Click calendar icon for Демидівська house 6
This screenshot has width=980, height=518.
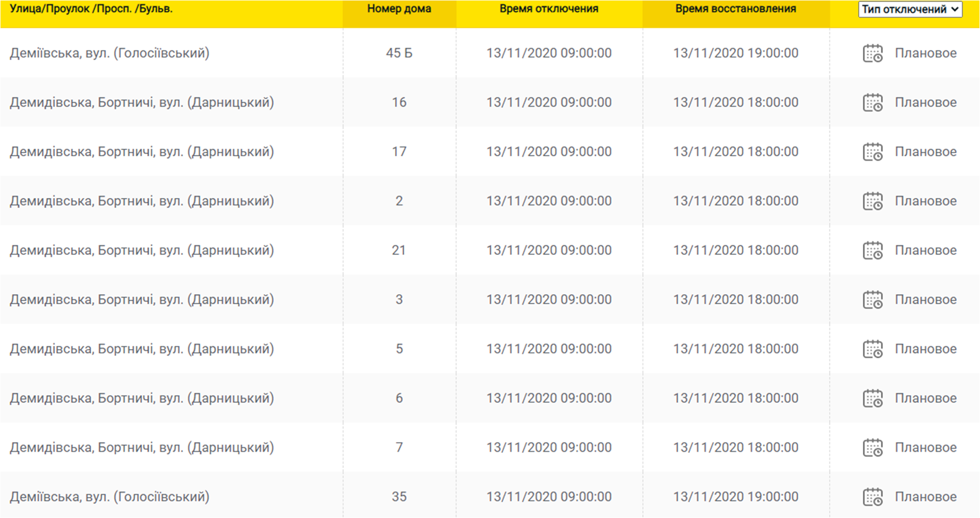tap(873, 399)
